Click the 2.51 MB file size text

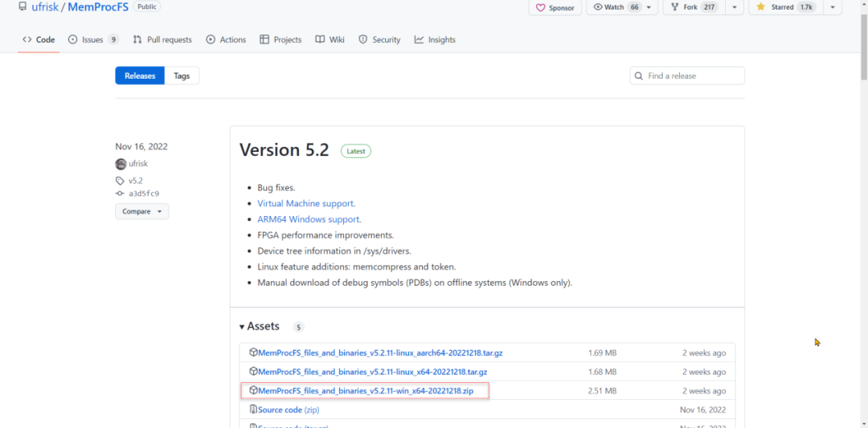602,391
